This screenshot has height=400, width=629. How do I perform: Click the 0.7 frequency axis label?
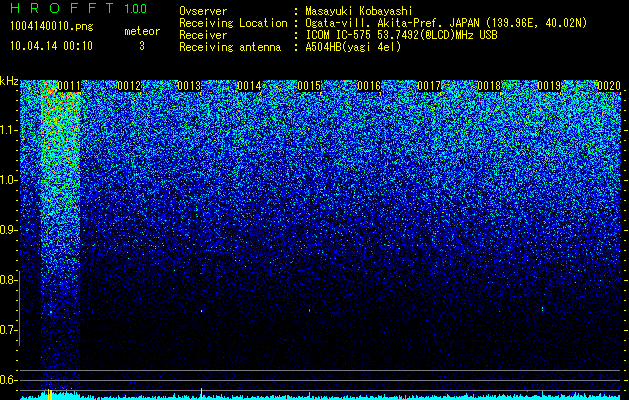[x=8, y=330]
